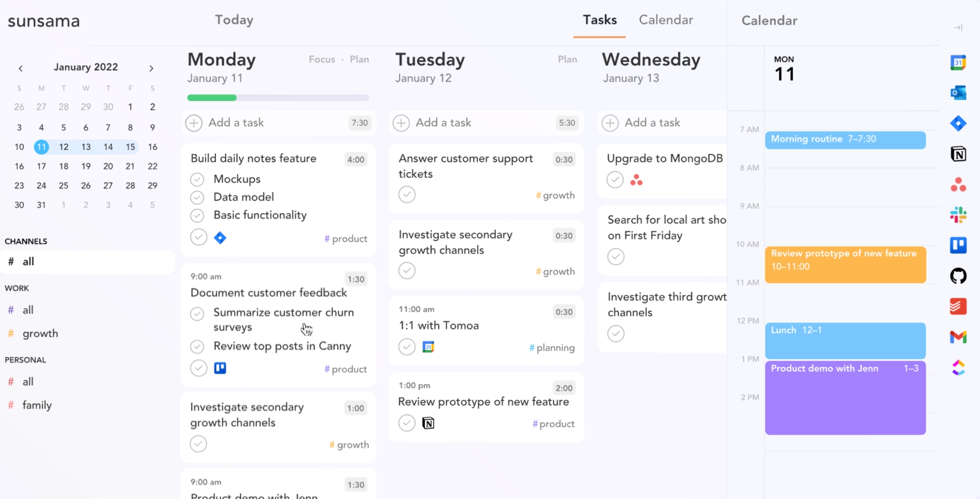
Task: Check off Summarize customer churn surveys
Action: [197, 313]
